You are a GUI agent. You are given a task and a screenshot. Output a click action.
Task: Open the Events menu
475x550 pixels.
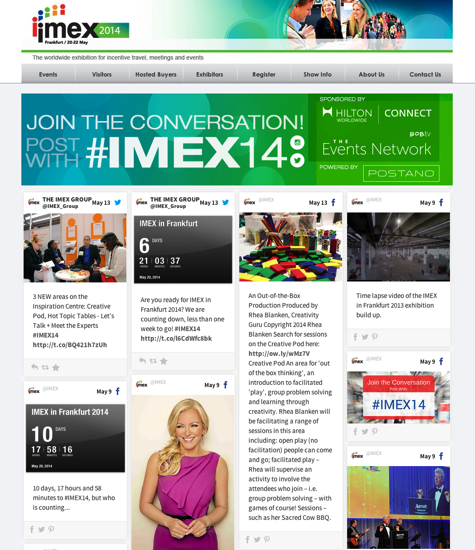click(x=48, y=74)
